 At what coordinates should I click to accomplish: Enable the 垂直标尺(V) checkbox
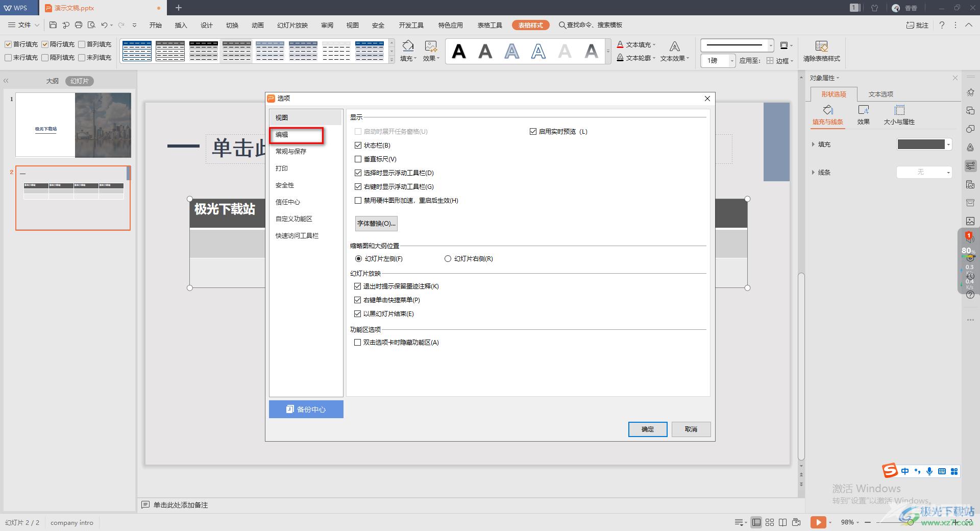click(x=358, y=159)
